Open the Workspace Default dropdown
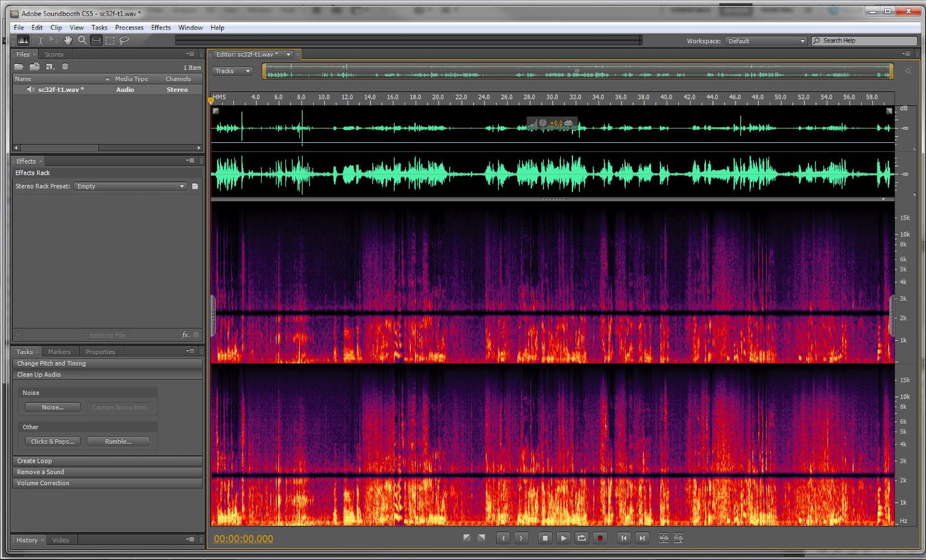Image resolution: width=926 pixels, height=560 pixels. pyautogui.click(x=766, y=41)
